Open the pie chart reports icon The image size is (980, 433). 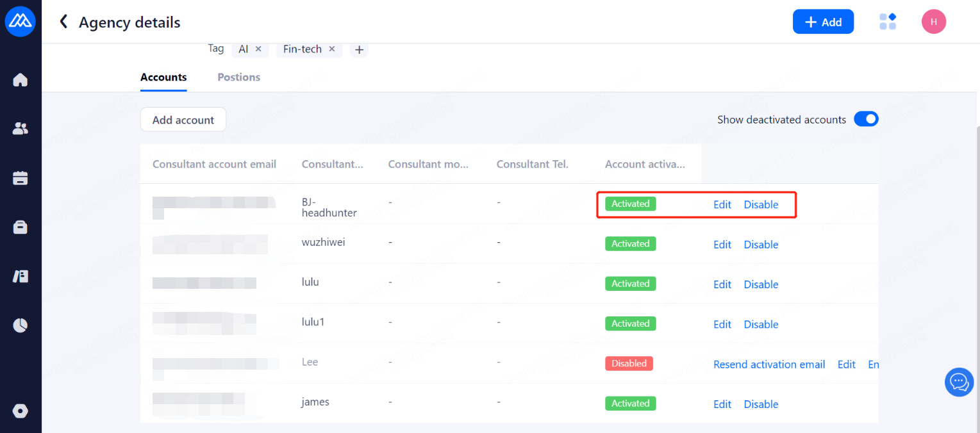21,325
